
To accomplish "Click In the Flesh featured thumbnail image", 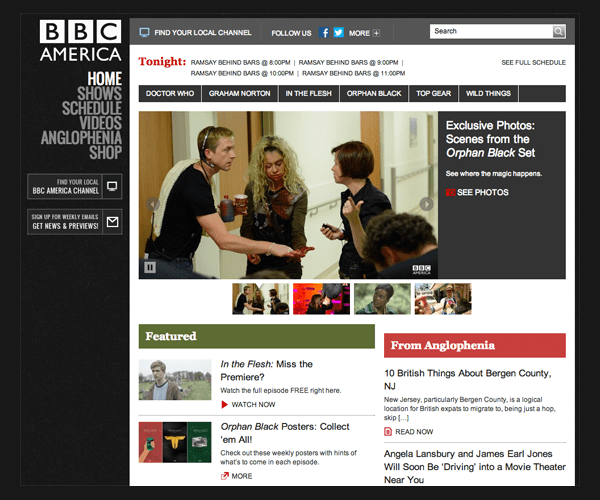I will click(175, 379).
